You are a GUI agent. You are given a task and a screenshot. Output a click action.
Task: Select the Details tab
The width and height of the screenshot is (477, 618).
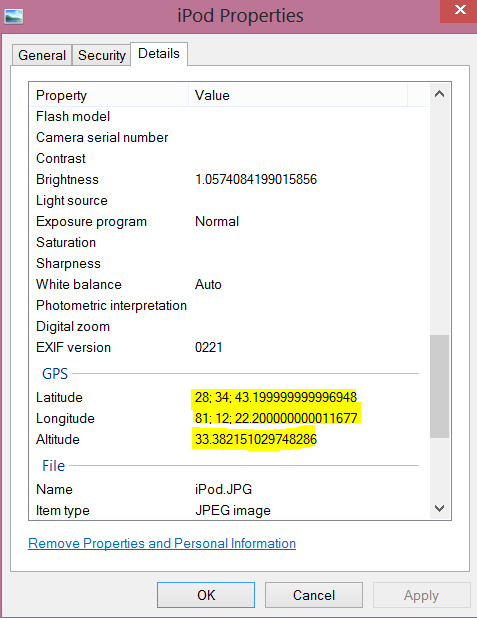159,54
